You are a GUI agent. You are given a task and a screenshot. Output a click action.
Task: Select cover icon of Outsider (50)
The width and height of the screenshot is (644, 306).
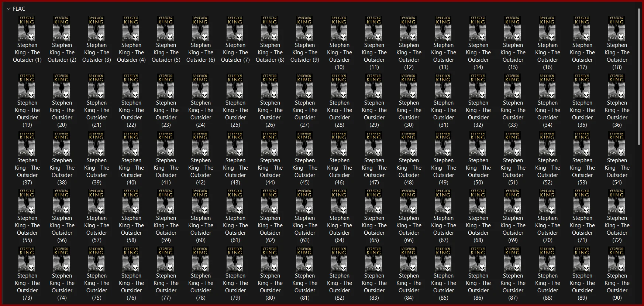click(478, 143)
